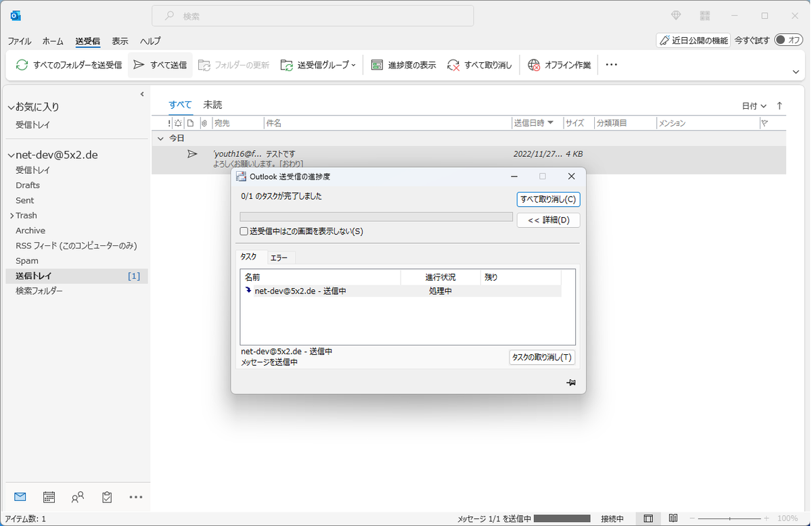Sort by importance column icon
812x526 pixels.
(169, 123)
